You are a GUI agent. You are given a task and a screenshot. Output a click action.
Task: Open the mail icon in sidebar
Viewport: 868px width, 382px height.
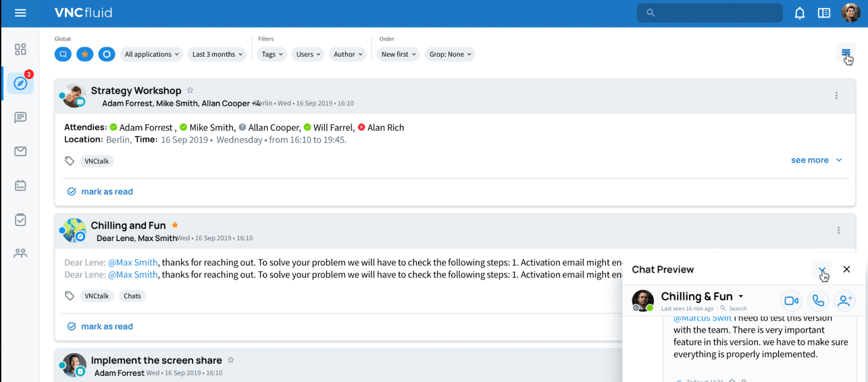tap(20, 151)
